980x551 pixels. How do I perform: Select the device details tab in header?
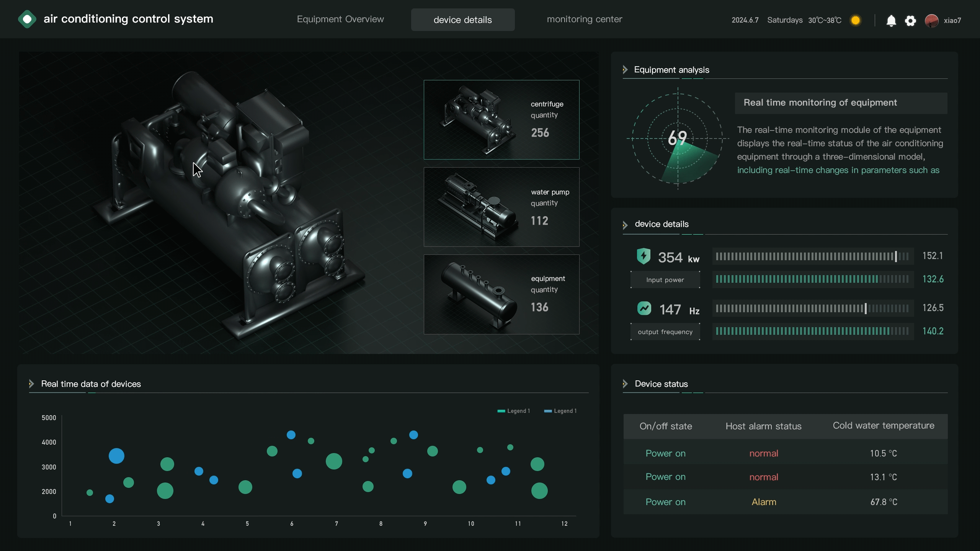pos(463,20)
